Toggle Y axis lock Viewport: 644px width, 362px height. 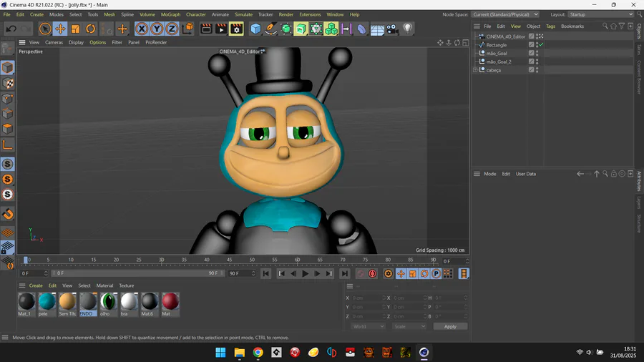[x=157, y=29]
